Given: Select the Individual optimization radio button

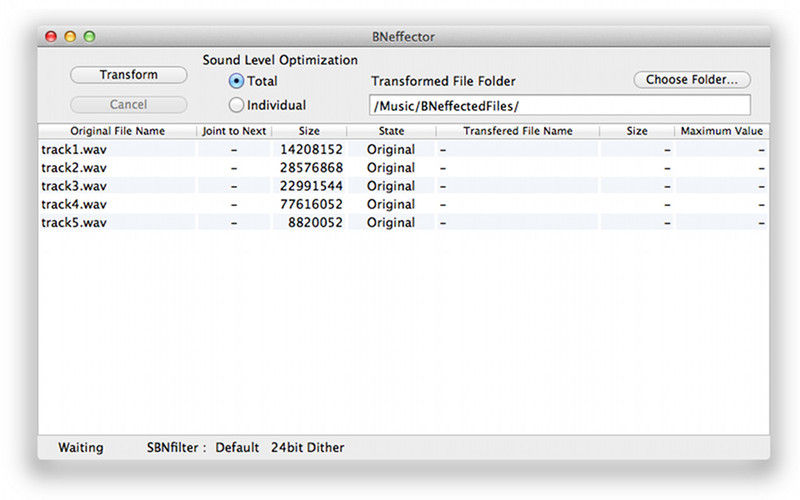Looking at the screenshot, I should point(236,105).
